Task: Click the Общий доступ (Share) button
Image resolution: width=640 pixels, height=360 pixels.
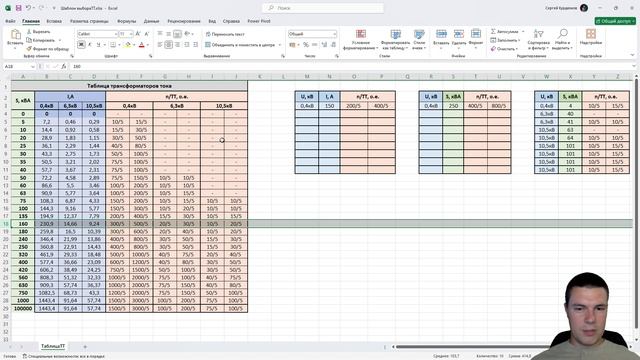Action: (615, 21)
